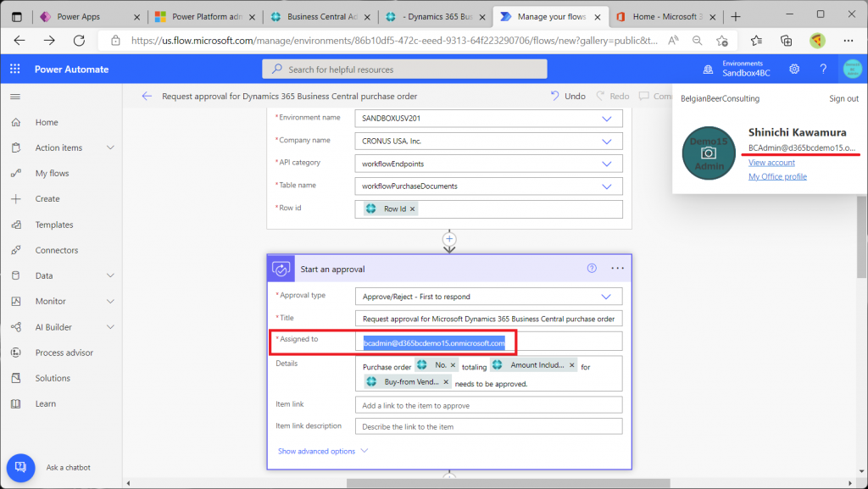Remove the No. dynamic content token
This screenshot has width=868, height=489.
453,365
